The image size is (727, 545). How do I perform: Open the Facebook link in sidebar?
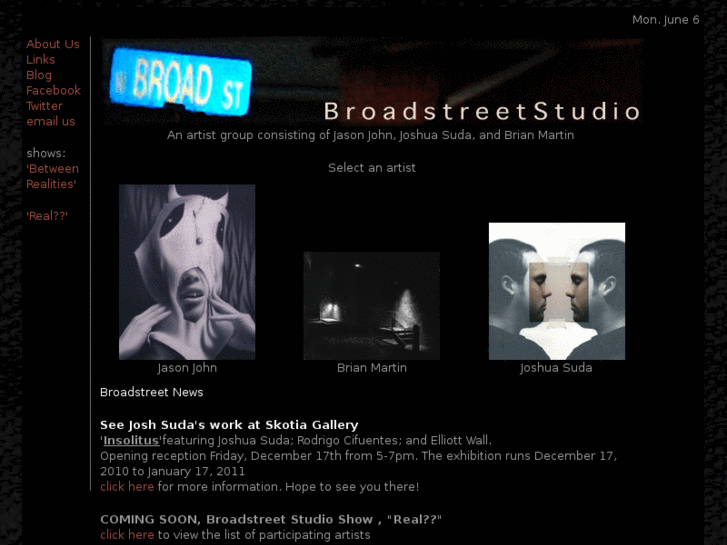click(x=53, y=90)
